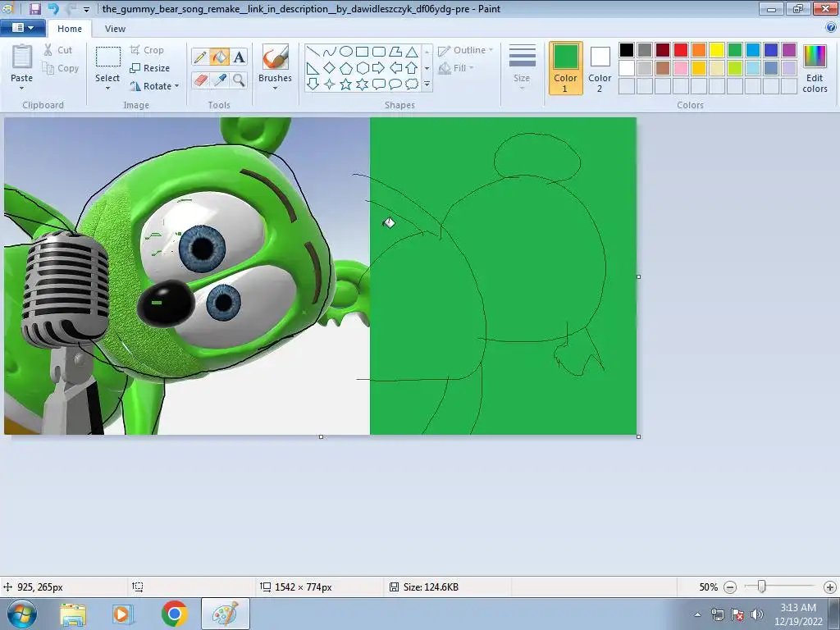
Task: Adjust the zoom slider handle
Action: click(x=761, y=587)
